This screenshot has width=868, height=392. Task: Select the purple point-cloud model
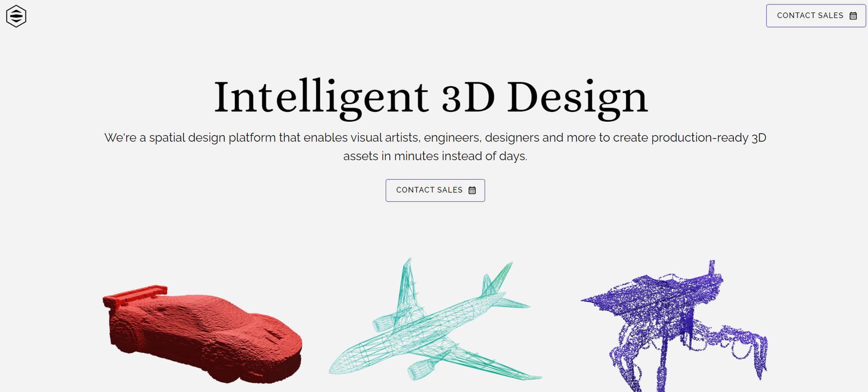tap(674, 326)
